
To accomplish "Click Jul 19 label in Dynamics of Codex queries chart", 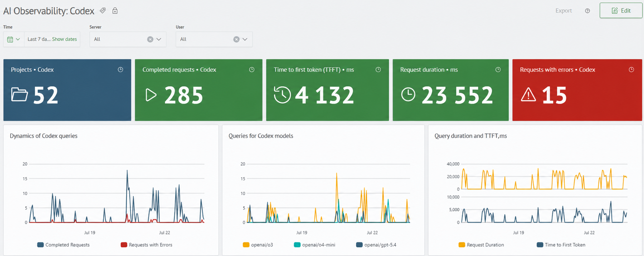I will coord(90,232).
